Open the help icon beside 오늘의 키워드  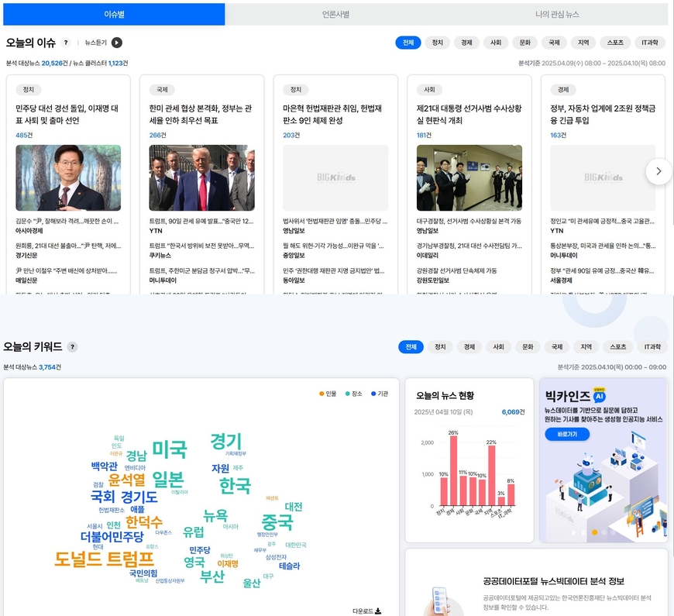coord(72,347)
